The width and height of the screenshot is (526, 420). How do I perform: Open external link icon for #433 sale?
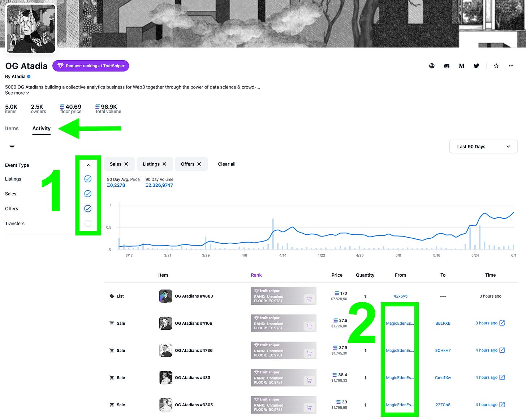[502, 377]
